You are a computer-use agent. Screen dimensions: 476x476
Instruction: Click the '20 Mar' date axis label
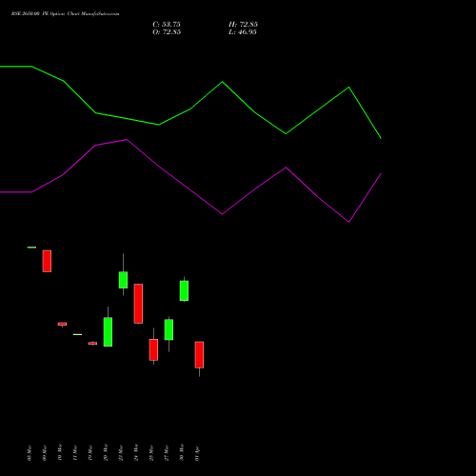point(106,452)
